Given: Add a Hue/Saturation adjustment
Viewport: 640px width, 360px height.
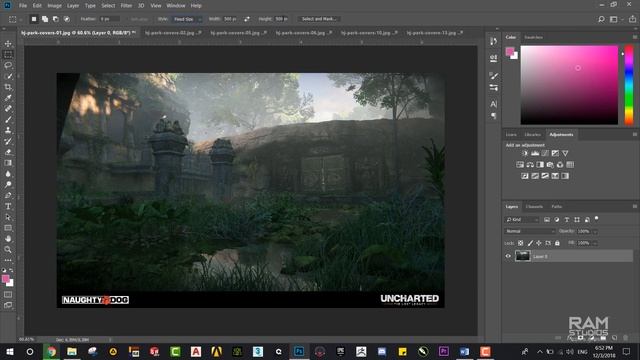Looking at the screenshot, I should 520,165.
